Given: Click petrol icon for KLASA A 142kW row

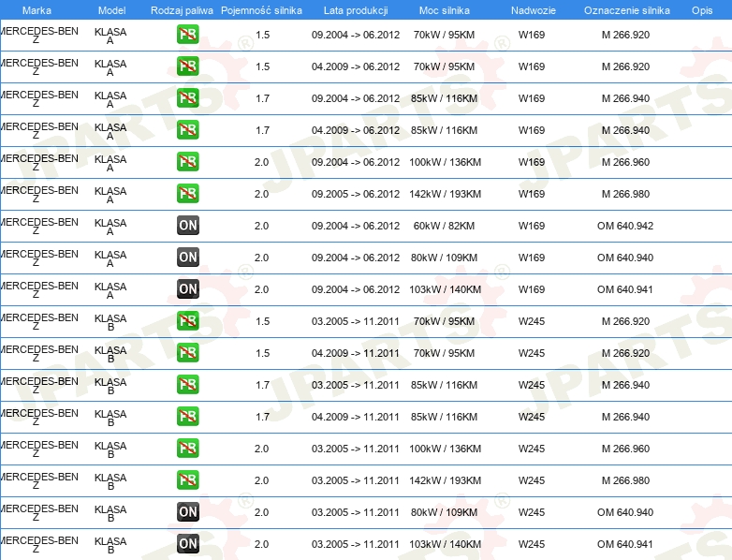Looking at the screenshot, I should pyautogui.click(x=187, y=193).
